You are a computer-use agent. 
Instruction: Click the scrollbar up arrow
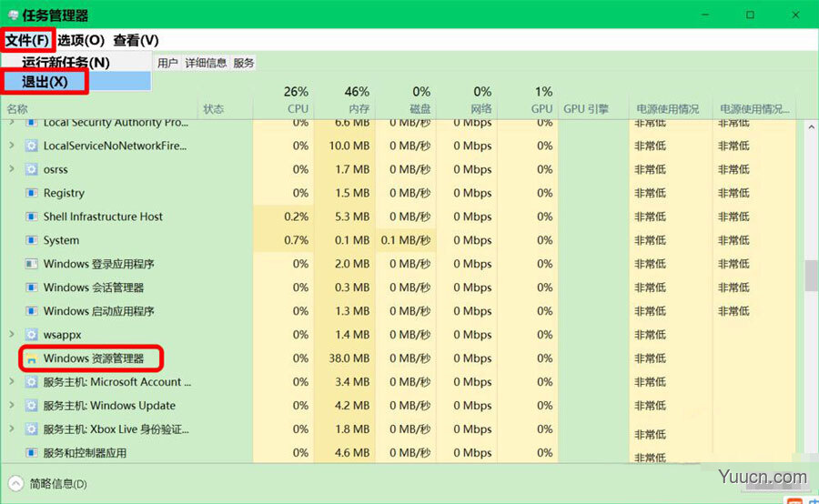click(x=811, y=126)
